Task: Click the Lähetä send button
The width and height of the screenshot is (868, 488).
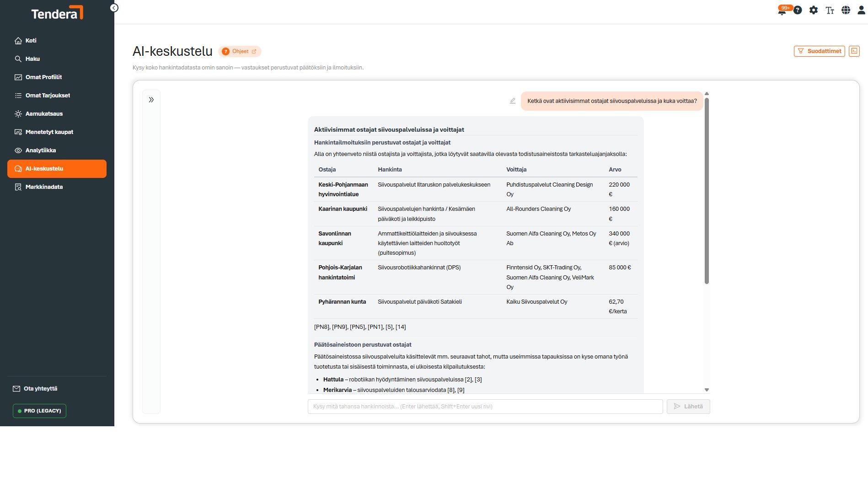Action: (x=688, y=407)
